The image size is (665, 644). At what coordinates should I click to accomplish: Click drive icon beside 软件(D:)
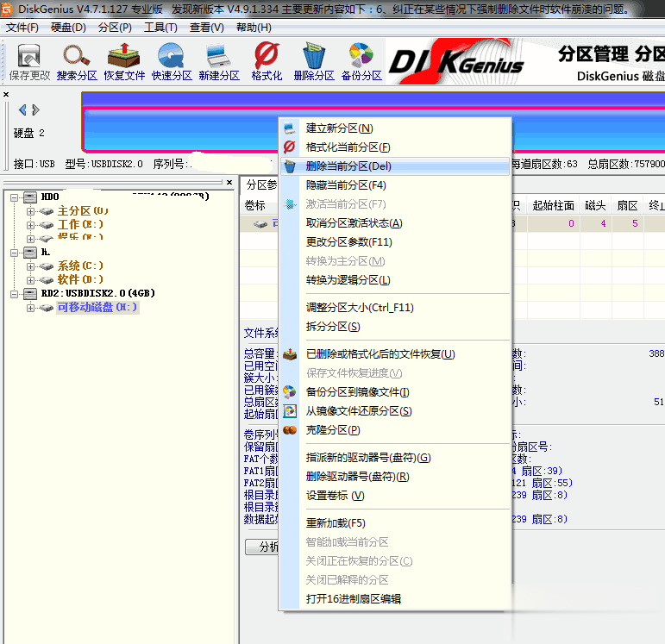[46, 280]
